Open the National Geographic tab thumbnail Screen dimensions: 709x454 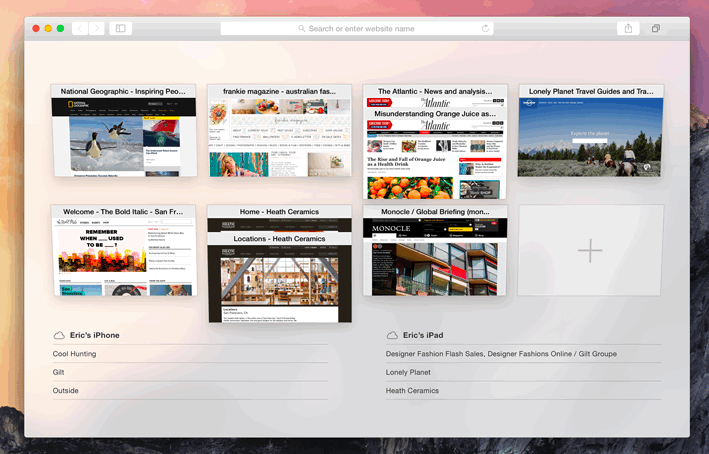click(x=124, y=130)
